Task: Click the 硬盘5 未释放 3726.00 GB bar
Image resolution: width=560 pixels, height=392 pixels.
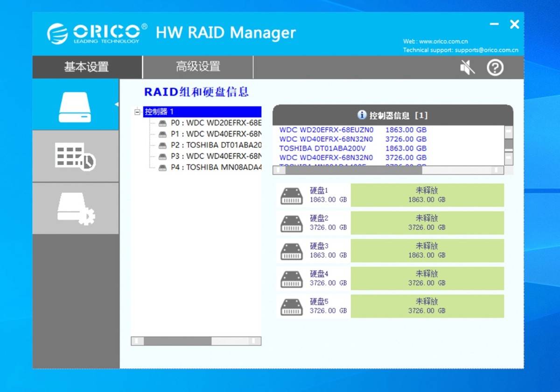Action: point(427,307)
